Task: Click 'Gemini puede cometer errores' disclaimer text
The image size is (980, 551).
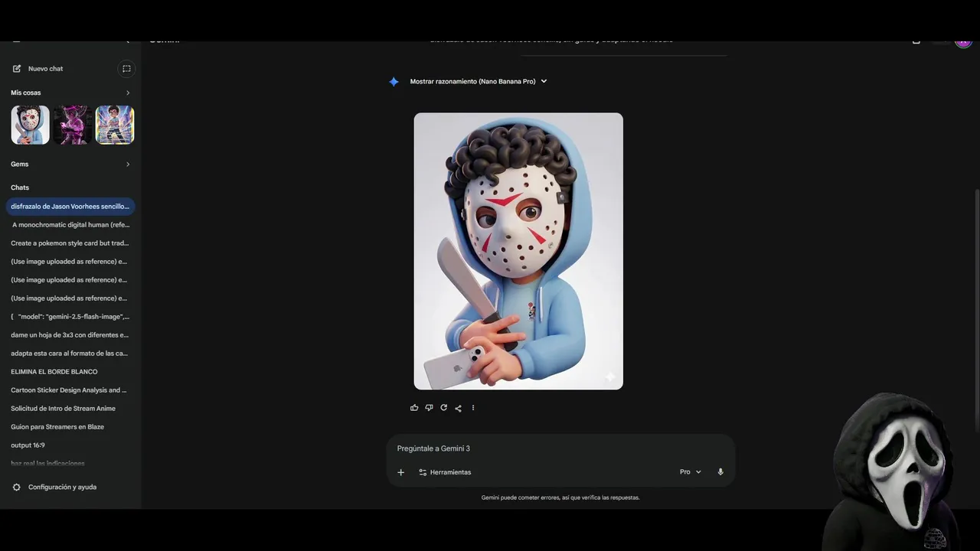Action: tap(560, 497)
